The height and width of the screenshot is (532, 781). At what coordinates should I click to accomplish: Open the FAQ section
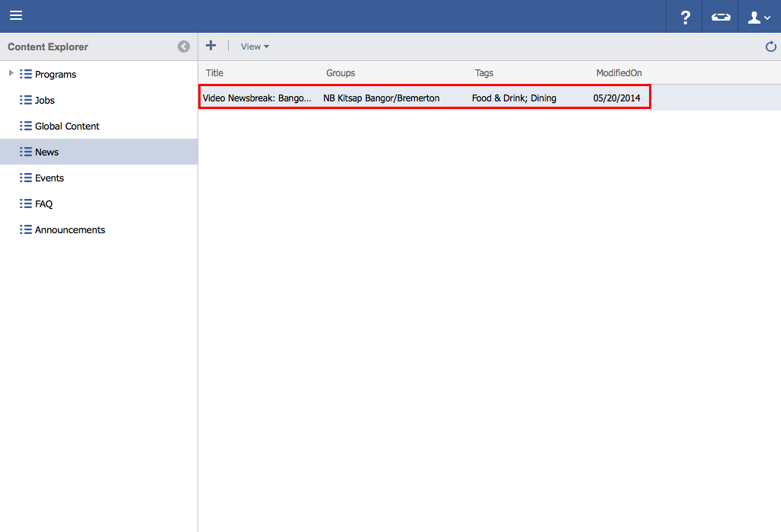tap(43, 204)
